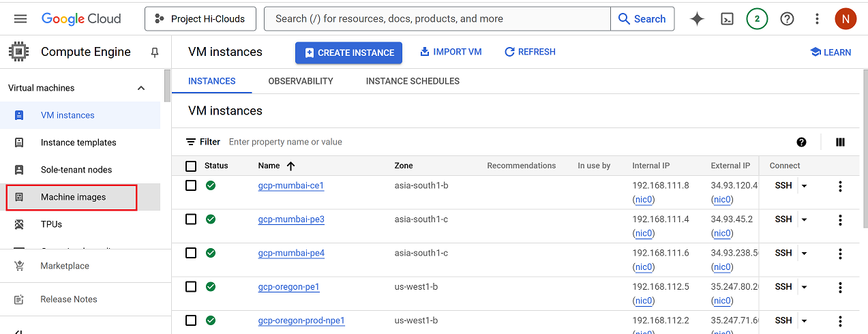Open column display options icon
This screenshot has height=334, width=868.
(840, 142)
